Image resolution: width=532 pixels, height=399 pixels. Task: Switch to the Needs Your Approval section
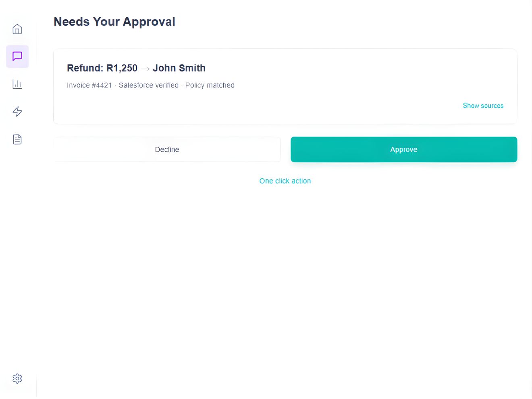pyautogui.click(x=114, y=21)
